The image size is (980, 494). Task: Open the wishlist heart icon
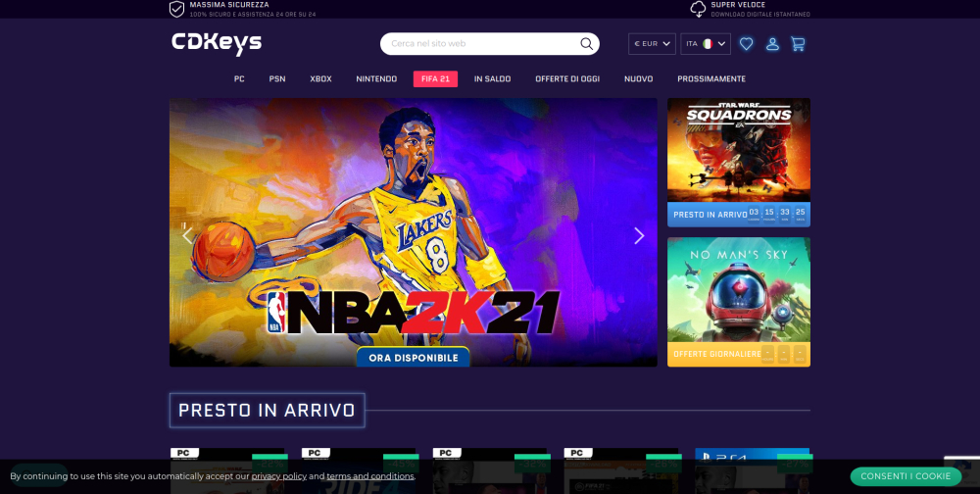pyautogui.click(x=746, y=44)
